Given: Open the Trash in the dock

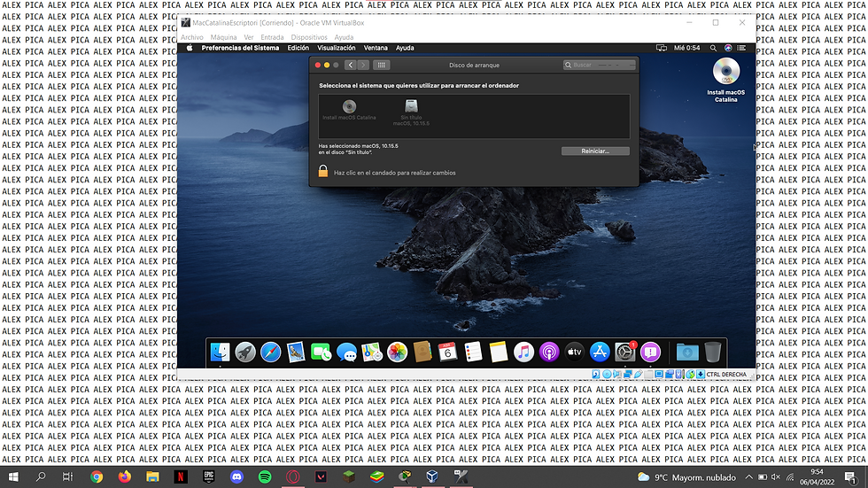Looking at the screenshot, I should pos(713,352).
